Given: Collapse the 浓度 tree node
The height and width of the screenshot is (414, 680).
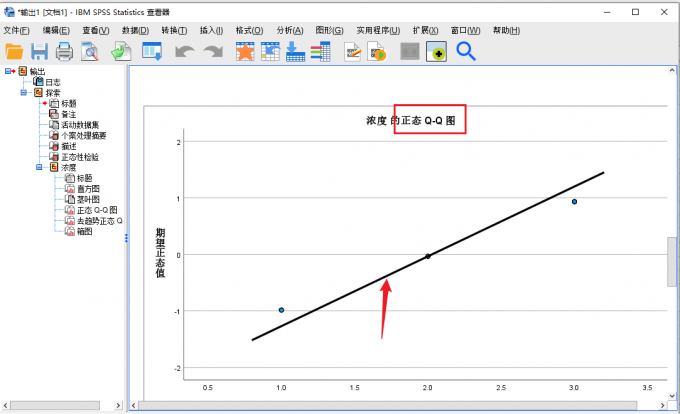Looking at the screenshot, I should [x=39, y=167].
